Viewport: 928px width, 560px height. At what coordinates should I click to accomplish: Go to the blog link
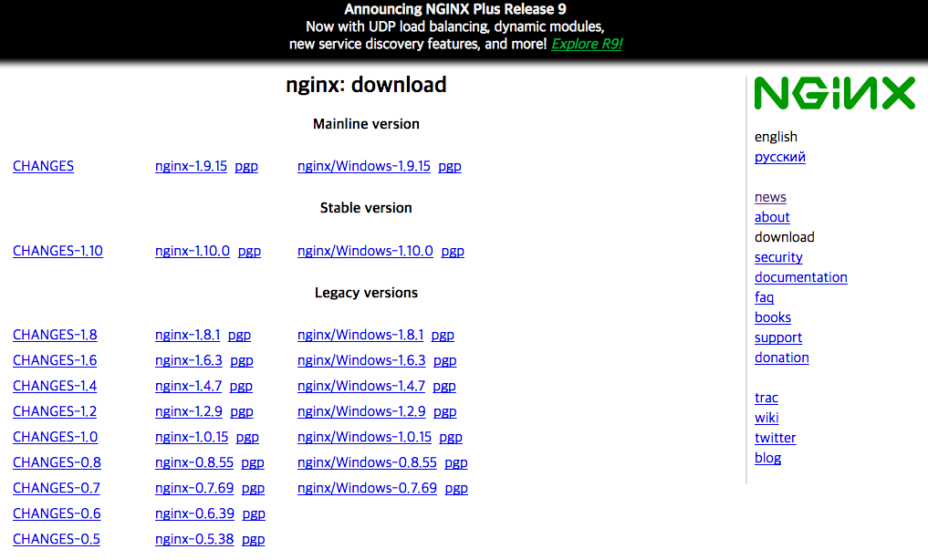(768, 458)
